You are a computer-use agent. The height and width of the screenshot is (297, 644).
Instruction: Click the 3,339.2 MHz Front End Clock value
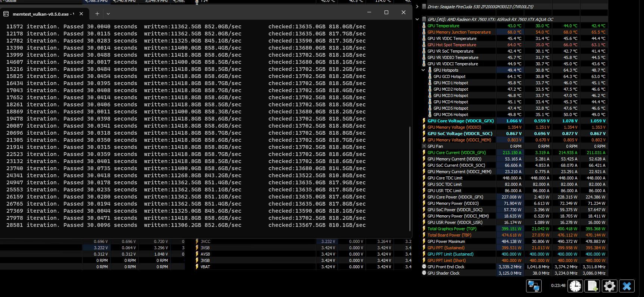(x=510, y=267)
